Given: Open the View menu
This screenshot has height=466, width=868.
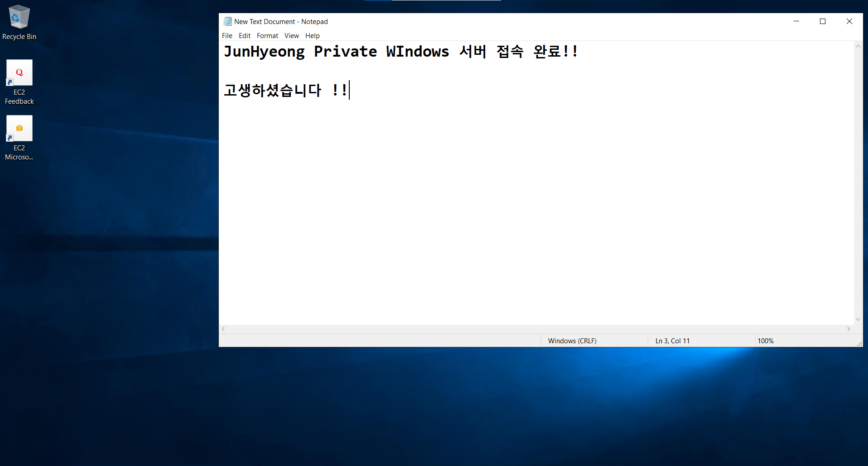Looking at the screenshot, I should point(292,36).
